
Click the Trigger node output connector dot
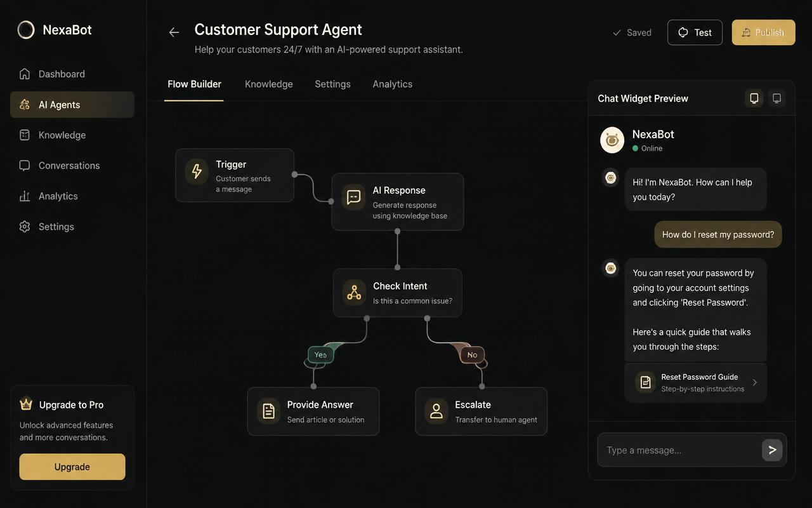pos(294,174)
